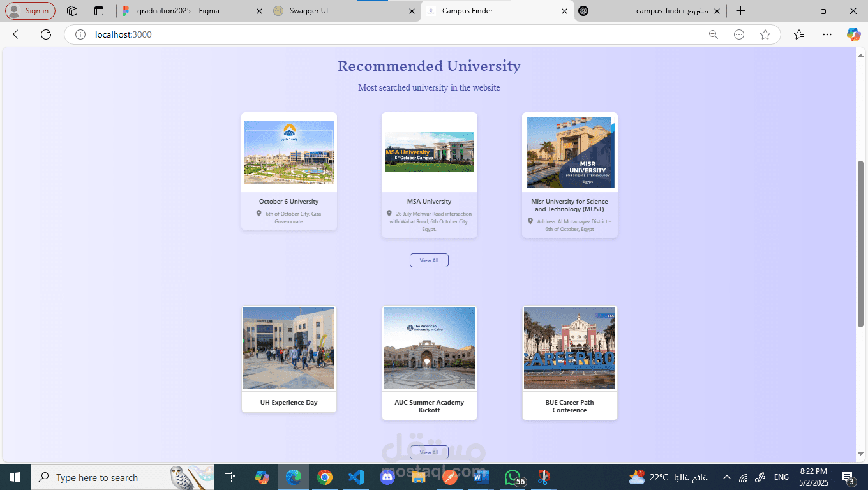The width and height of the screenshot is (868, 490).
Task: Click 'Most searched university in the website' text
Action: tap(429, 87)
